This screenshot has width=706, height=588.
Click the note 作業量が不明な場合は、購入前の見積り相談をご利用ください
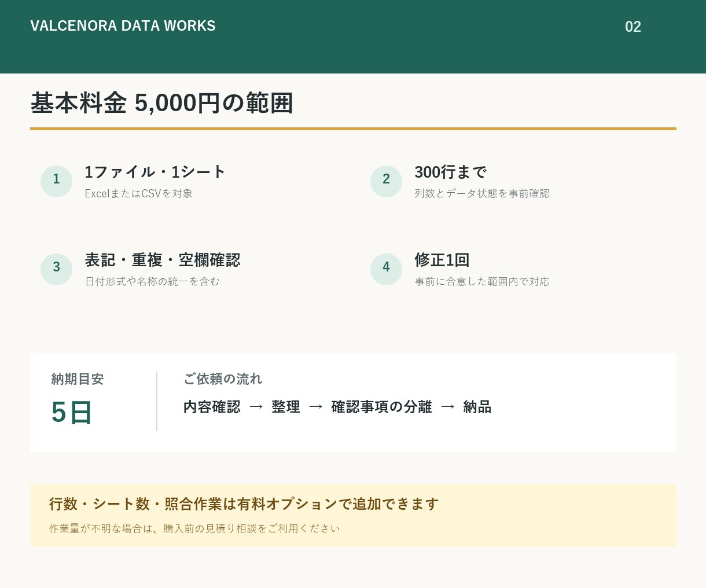[x=194, y=528]
